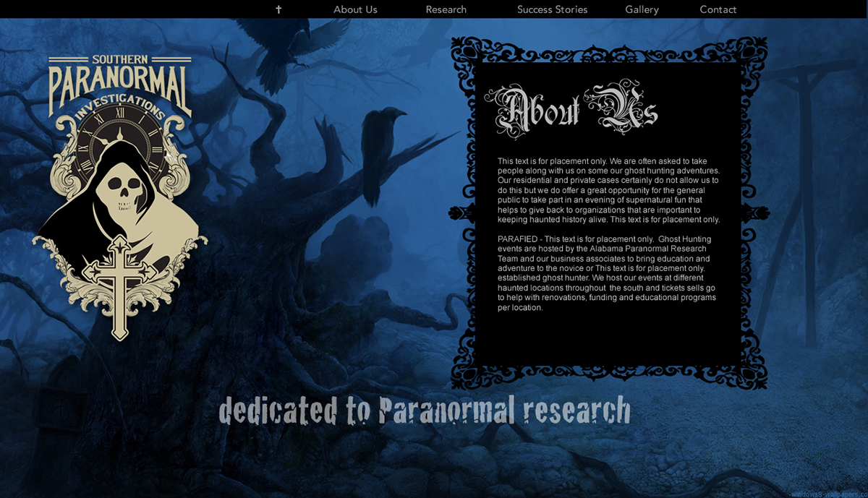The image size is (868, 498).
Task: Open the Success Stories page
Action: (x=553, y=9)
